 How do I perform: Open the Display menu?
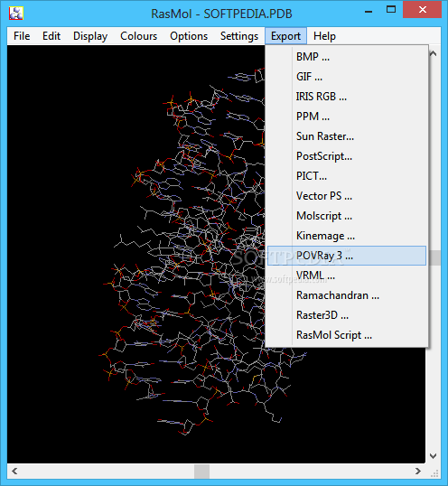pyautogui.click(x=90, y=36)
